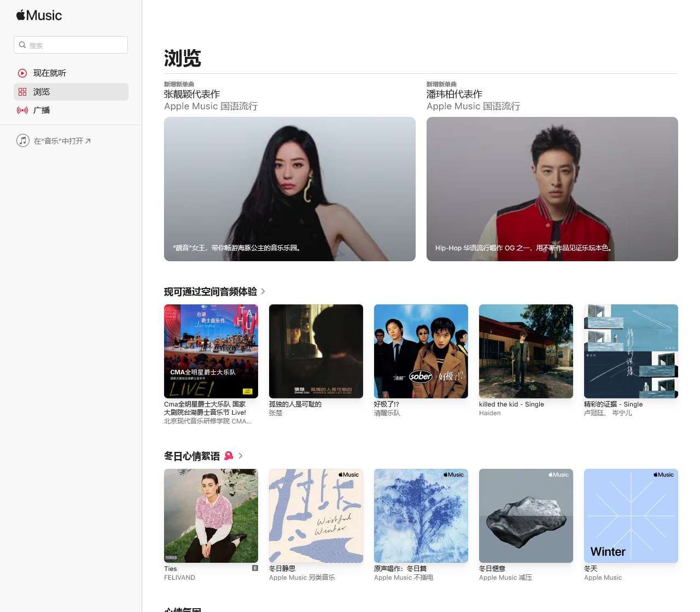Click artist 北京现代音乐研修学院 CMA
Image resolution: width=700 pixels, height=612 pixels.
tap(208, 421)
